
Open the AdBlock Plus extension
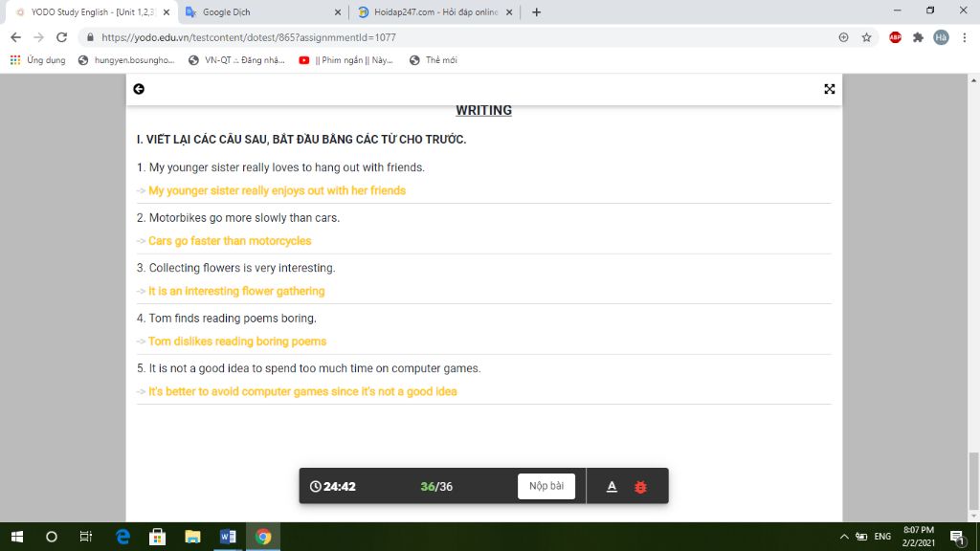click(x=895, y=37)
